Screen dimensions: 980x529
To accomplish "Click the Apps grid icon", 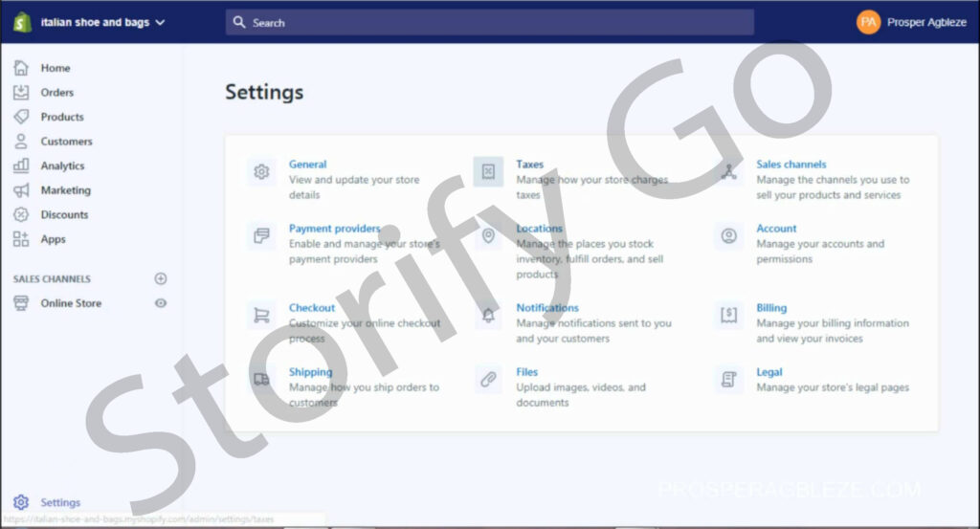I will point(21,238).
